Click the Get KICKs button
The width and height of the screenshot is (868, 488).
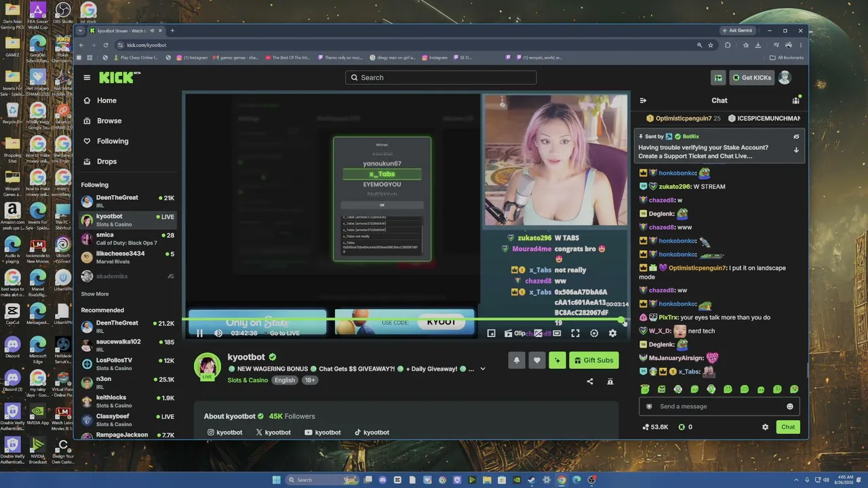coord(751,77)
